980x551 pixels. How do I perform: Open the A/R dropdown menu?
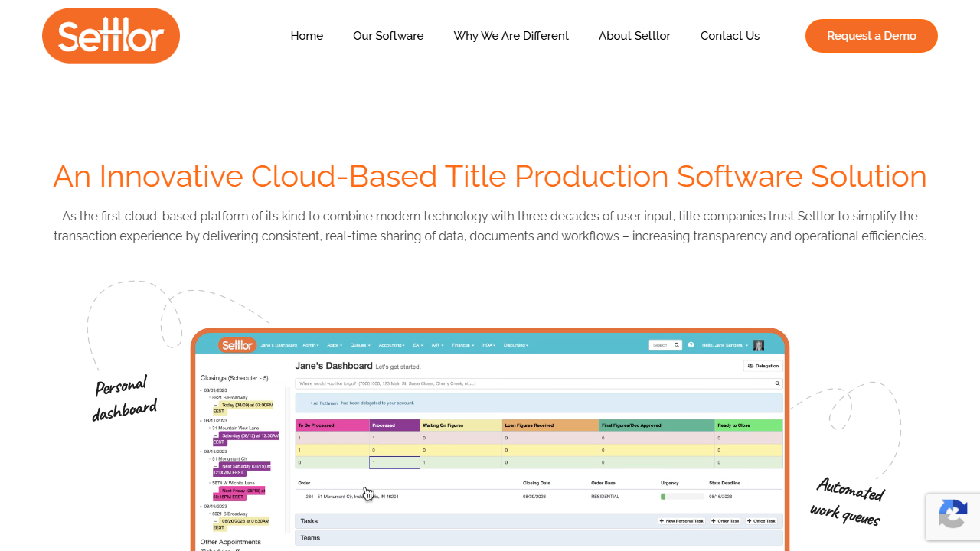click(x=438, y=345)
